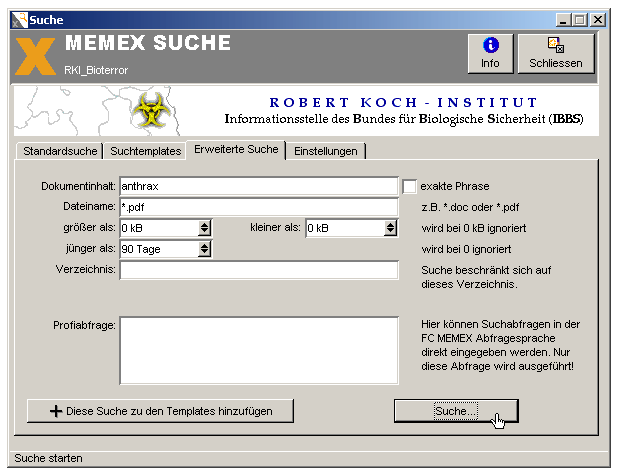
Task: Click the jünger als spinner arrows
Action: coord(204,249)
